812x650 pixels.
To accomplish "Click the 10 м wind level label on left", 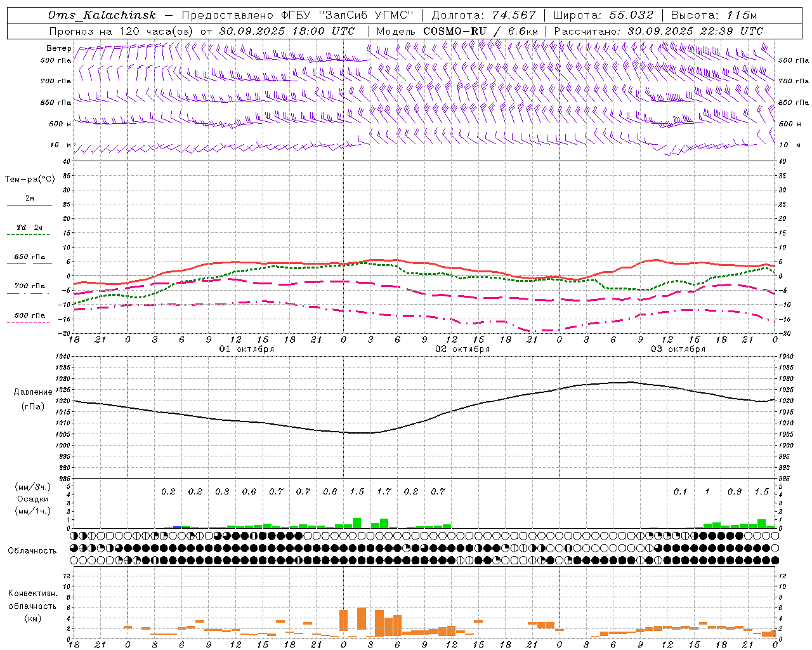I will coord(61,145).
